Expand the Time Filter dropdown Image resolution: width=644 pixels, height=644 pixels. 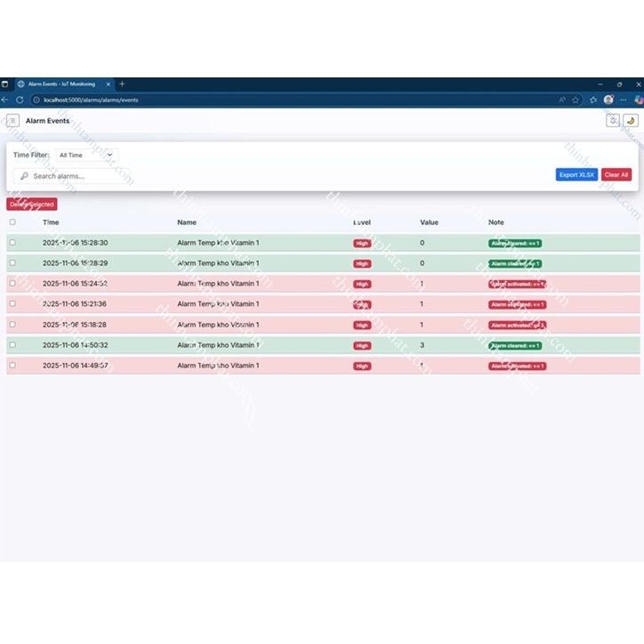86,155
